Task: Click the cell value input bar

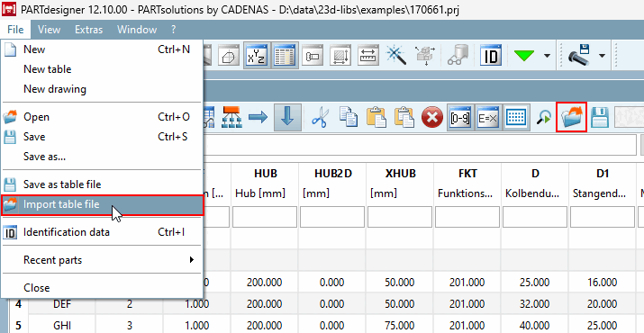Action: (x=420, y=146)
